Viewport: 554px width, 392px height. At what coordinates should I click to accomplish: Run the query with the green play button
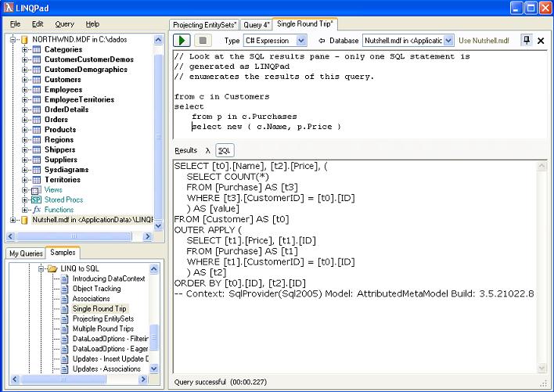pos(182,41)
